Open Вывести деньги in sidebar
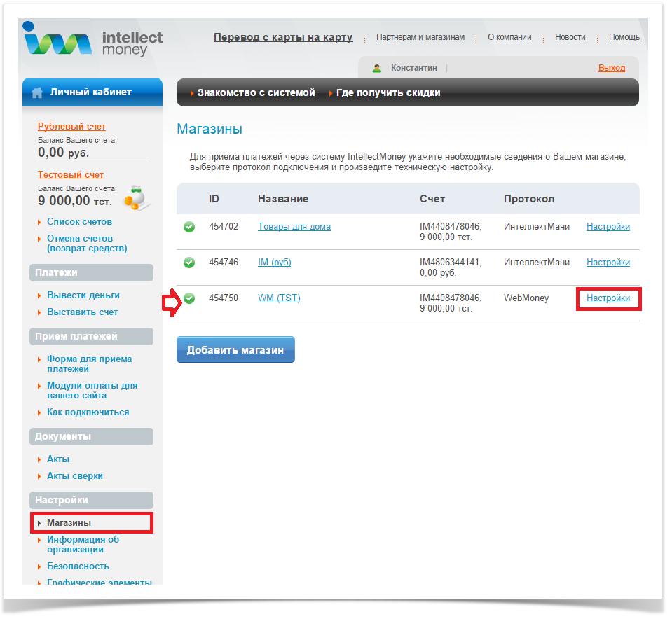Screen dimensions: 672x619 [x=83, y=295]
